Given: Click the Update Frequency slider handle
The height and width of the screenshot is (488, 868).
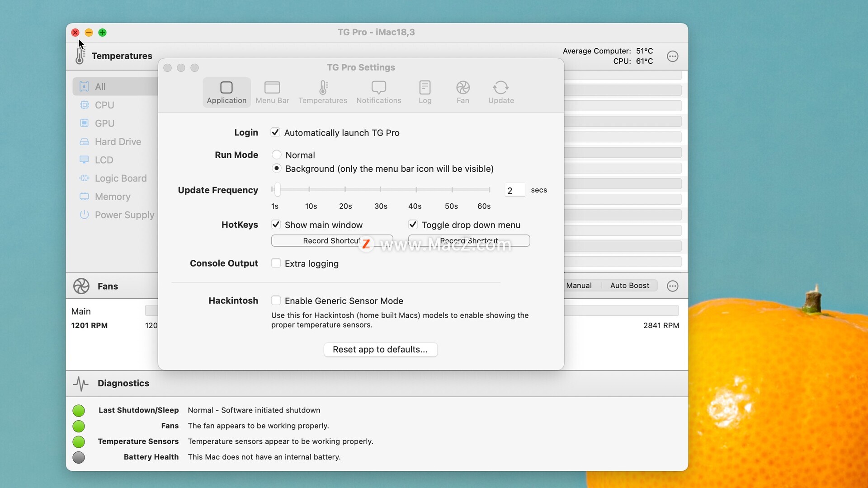Looking at the screenshot, I should coord(278,190).
